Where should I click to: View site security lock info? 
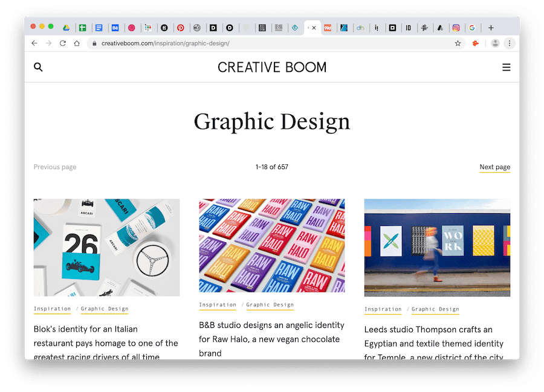(x=94, y=43)
